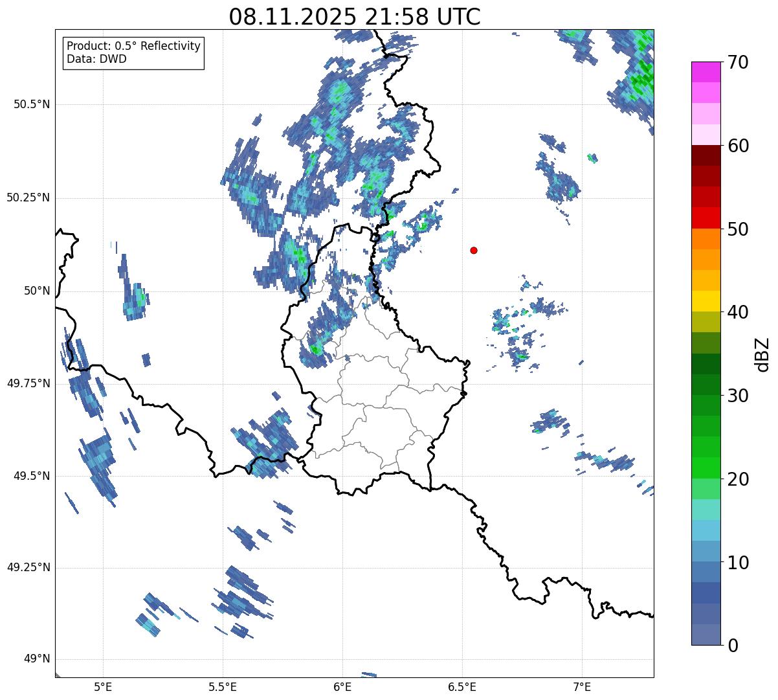Viewport: 778px width, 700px height.
Task: Click the 50°N latitude label
Action: click(37, 291)
